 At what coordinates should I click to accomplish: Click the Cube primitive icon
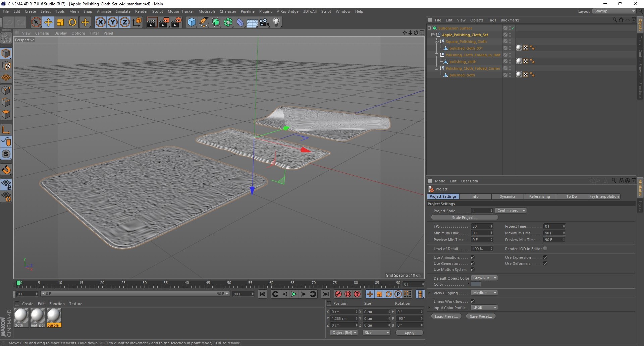click(192, 22)
